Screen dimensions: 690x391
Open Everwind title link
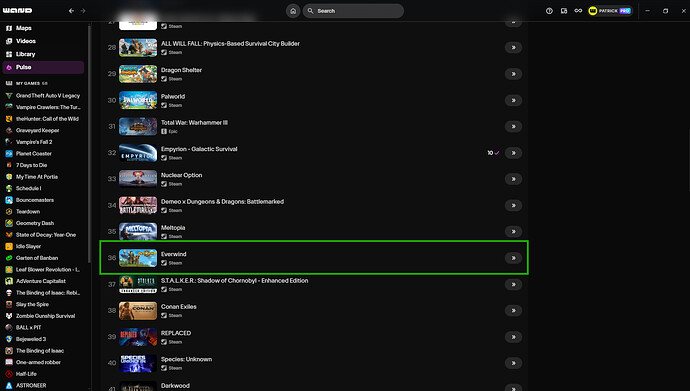pos(173,254)
